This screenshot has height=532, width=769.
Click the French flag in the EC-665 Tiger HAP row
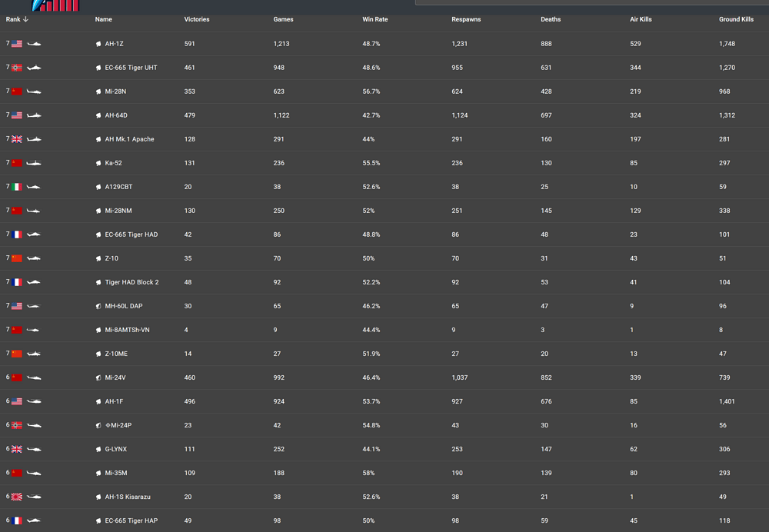17,520
